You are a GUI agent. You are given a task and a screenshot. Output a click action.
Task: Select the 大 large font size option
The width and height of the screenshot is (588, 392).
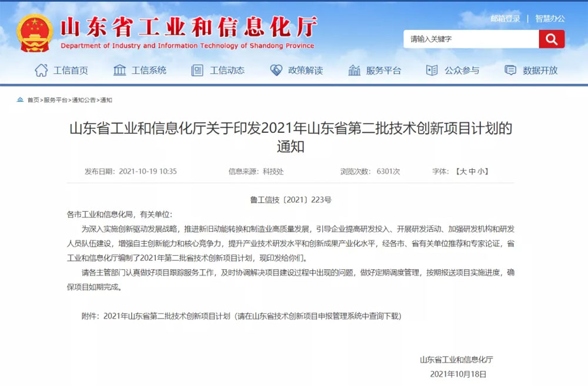click(463, 172)
